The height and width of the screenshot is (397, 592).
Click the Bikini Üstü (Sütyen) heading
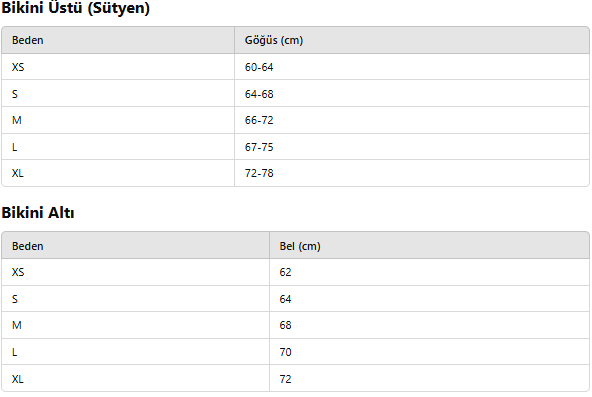click(76, 8)
